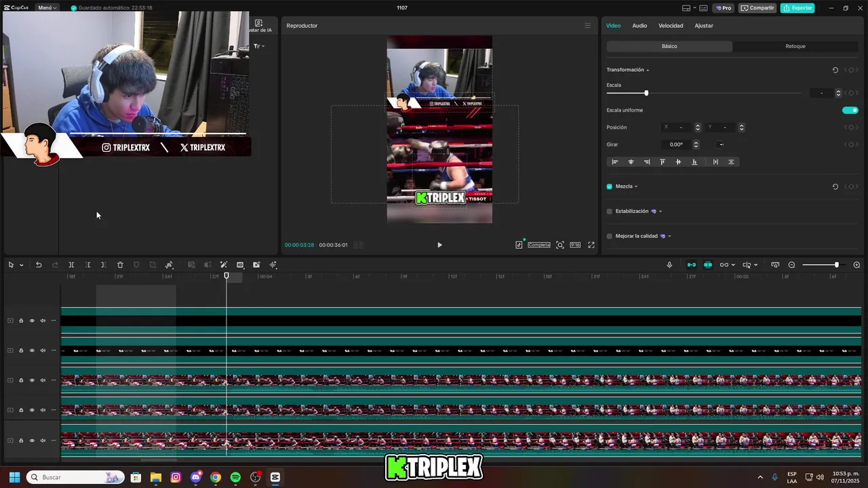The width and height of the screenshot is (868, 488).
Task: Open the selection tool mode dropdown arrow
Action: coord(21,265)
